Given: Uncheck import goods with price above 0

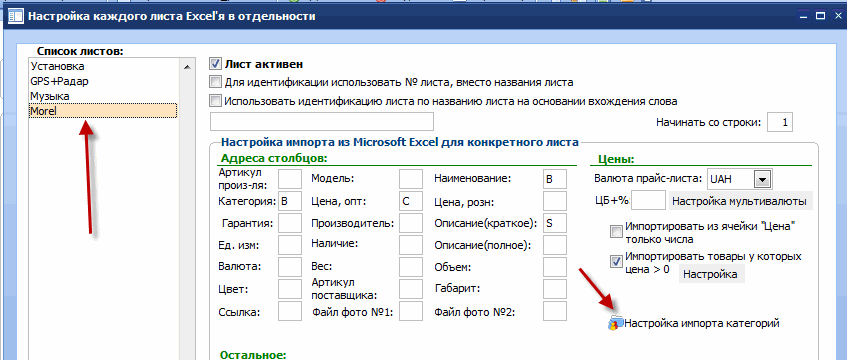Looking at the screenshot, I should (616, 261).
